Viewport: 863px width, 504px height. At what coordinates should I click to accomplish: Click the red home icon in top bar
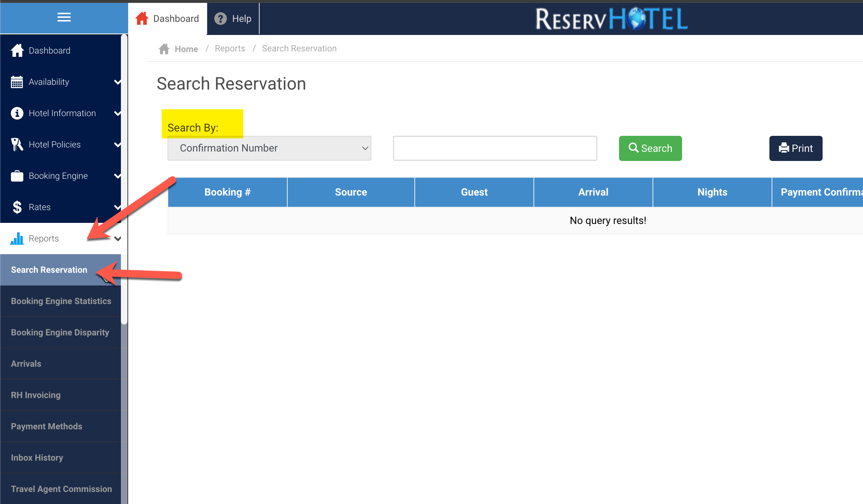[142, 19]
